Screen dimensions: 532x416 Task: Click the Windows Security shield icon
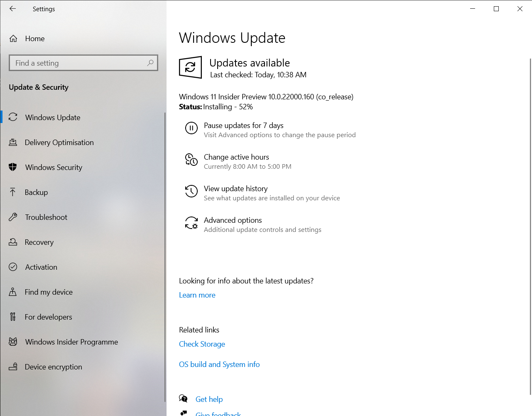(x=13, y=167)
